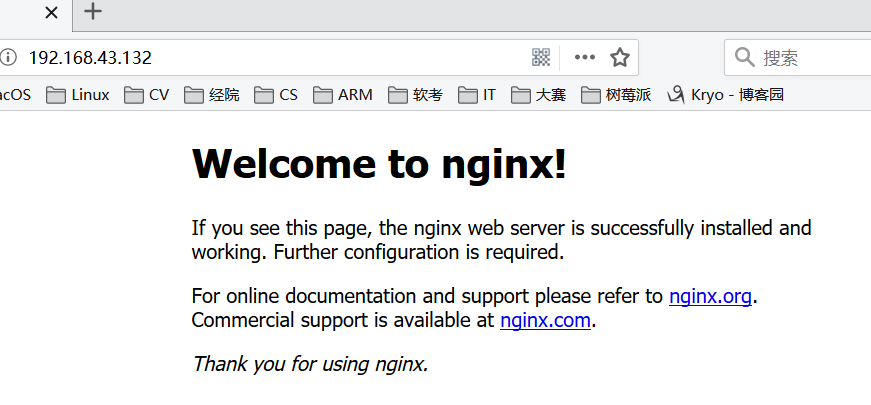Open page actions three-dot menu
The image size is (871, 405).
click(x=584, y=57)
